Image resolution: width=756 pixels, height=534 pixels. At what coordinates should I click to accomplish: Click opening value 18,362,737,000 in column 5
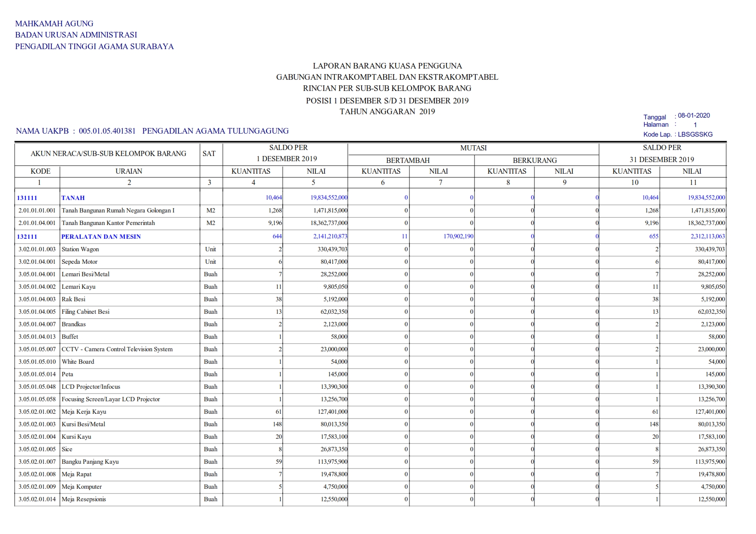click(329, 223)
